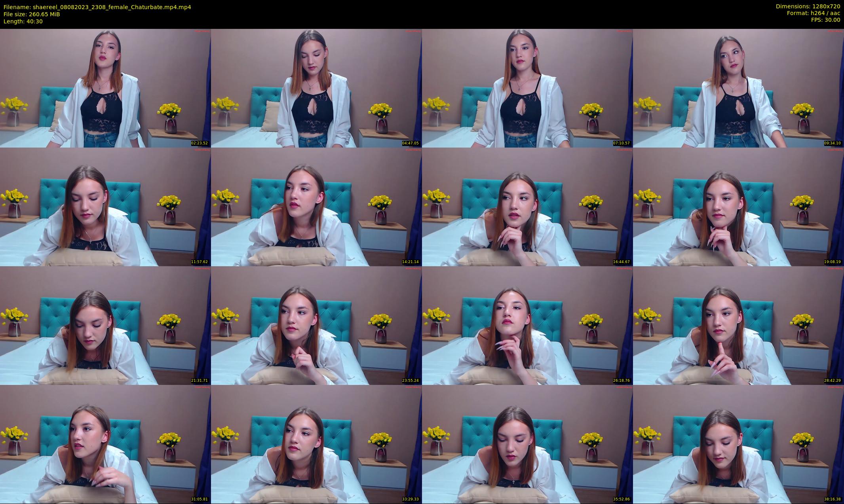The height and width of the screenshot is (504, 844).
Task: Click the FPS 30.00 label
Action: pyautogui.click(x=825, y=20)
